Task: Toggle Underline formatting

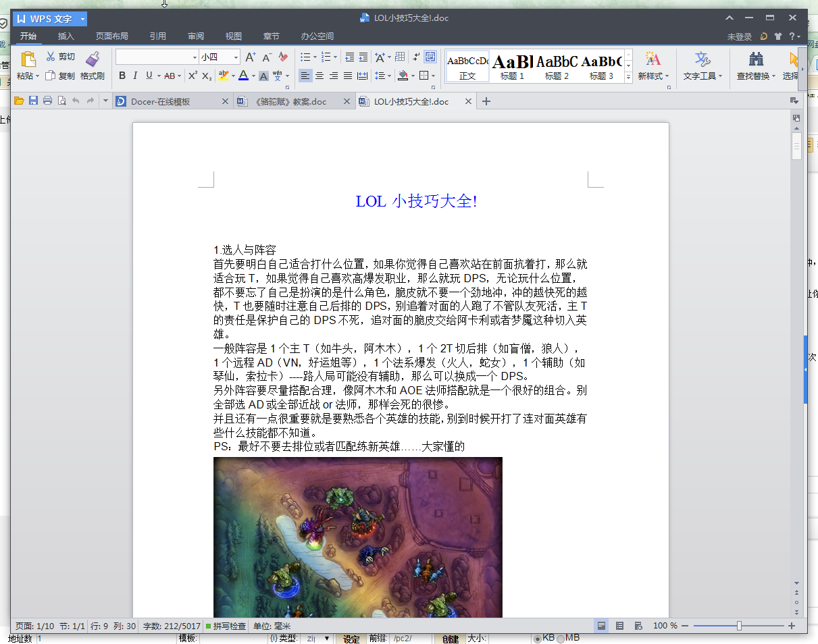Action: 149,76
